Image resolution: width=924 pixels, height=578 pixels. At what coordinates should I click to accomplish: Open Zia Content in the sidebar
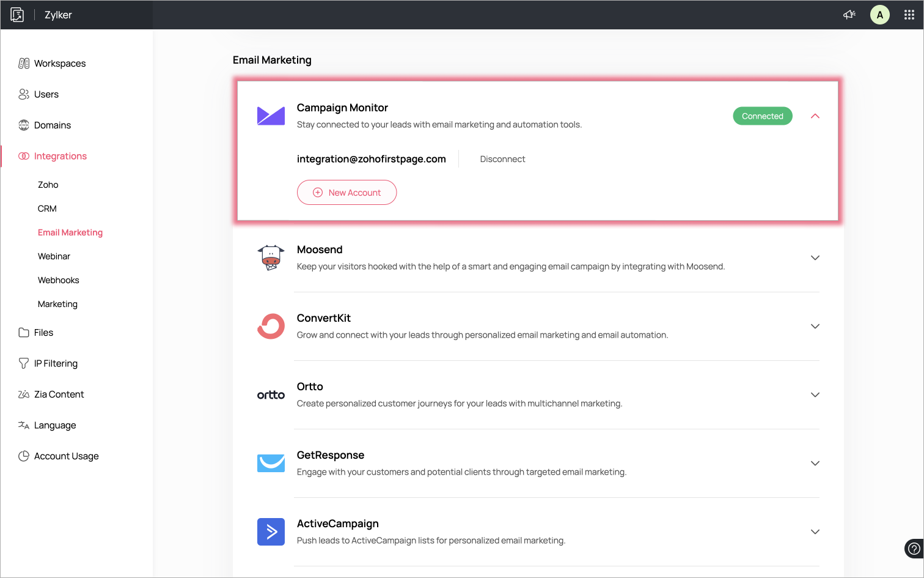(59, 395)
